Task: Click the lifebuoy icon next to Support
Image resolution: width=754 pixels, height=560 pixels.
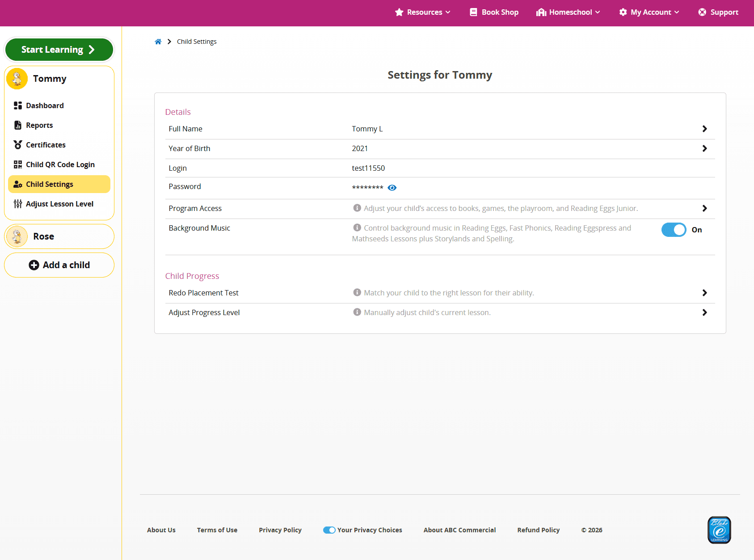Action: tap(702, 12)
